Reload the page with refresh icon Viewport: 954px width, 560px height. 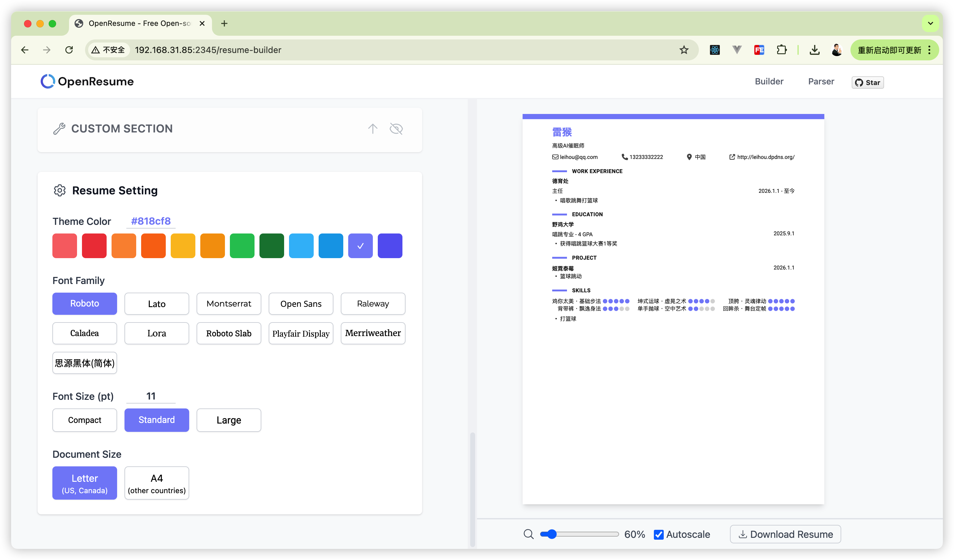(x=69, y=50)
